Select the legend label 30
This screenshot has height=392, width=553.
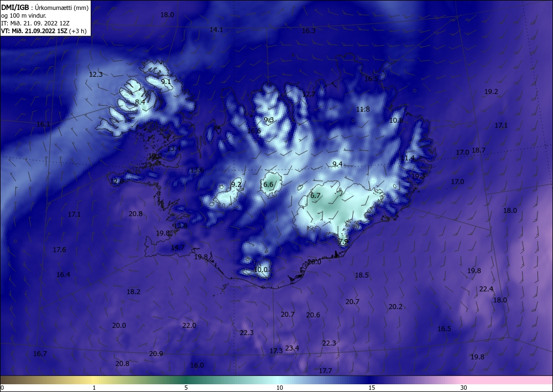(x=464, y=388)
